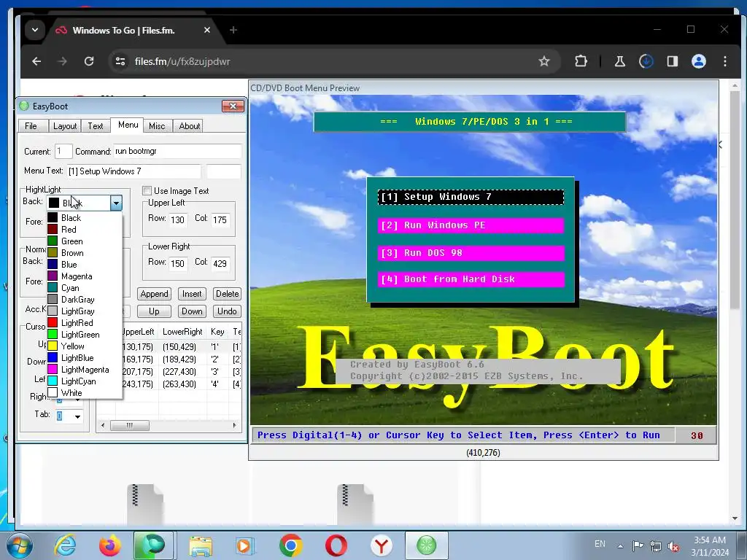Open the Windows Start menu
The image size is (747, 560).
(x=20, y=545)
